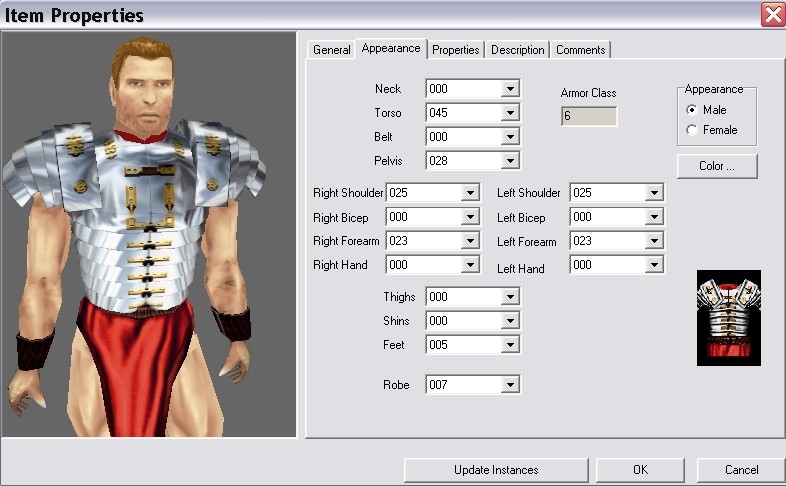Open the Robe dropdown showing 007
The width and height of the screenshot is (786, 486).
click(510, 385)
